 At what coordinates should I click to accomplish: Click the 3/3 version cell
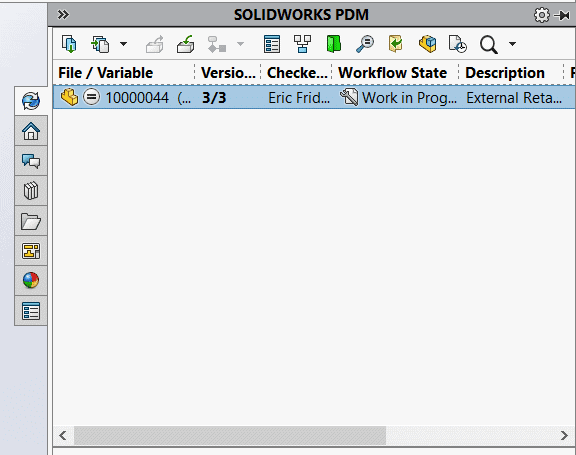click(214, 98)
